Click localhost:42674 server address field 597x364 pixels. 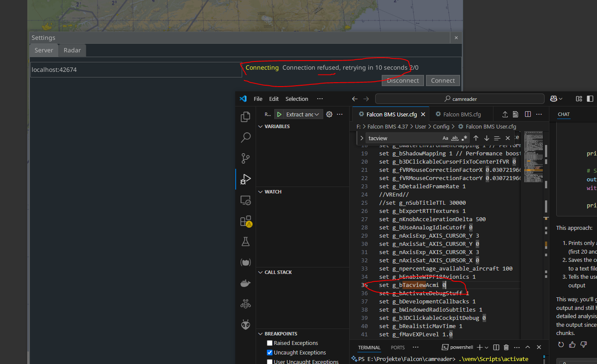(x=136, y=70)
